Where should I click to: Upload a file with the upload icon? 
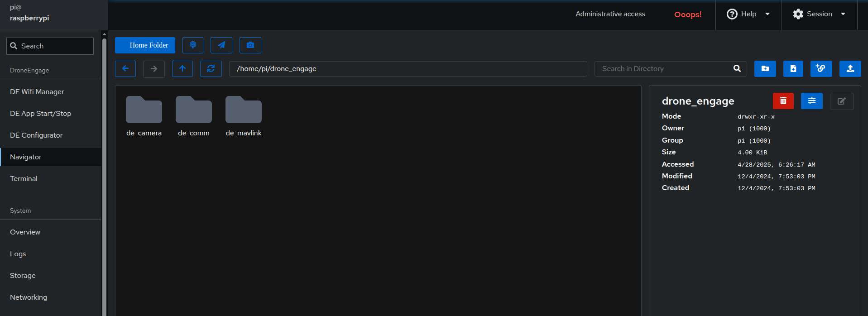850,69
